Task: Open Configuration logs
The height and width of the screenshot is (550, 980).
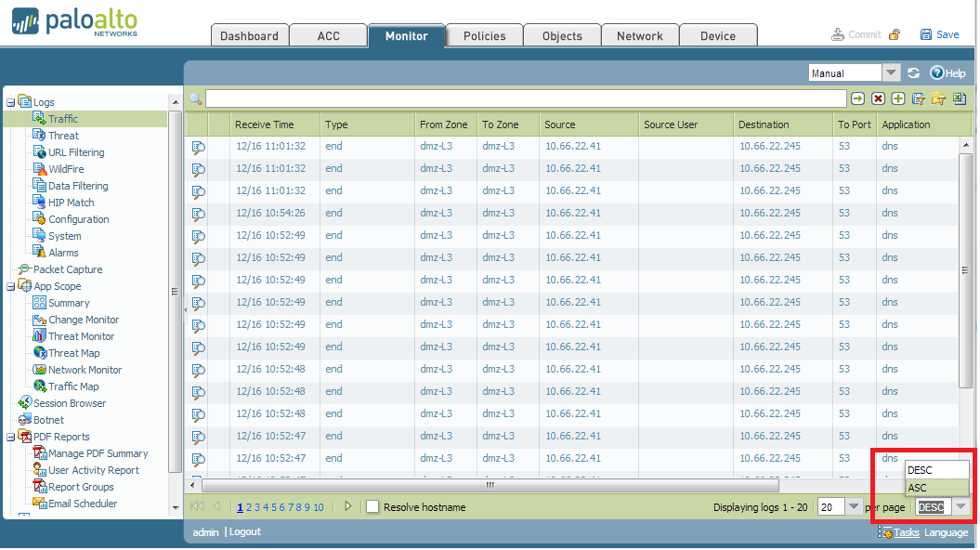Action: point(79,219)
